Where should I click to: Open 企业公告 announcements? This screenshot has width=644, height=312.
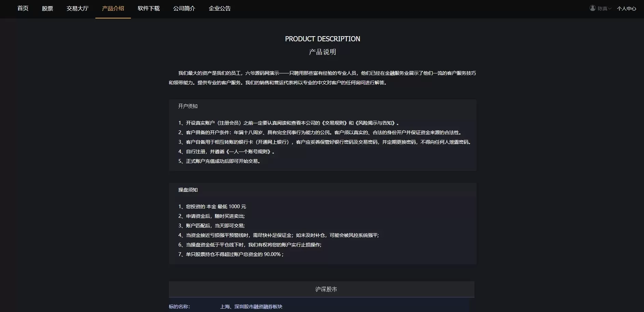coord(220,9)
